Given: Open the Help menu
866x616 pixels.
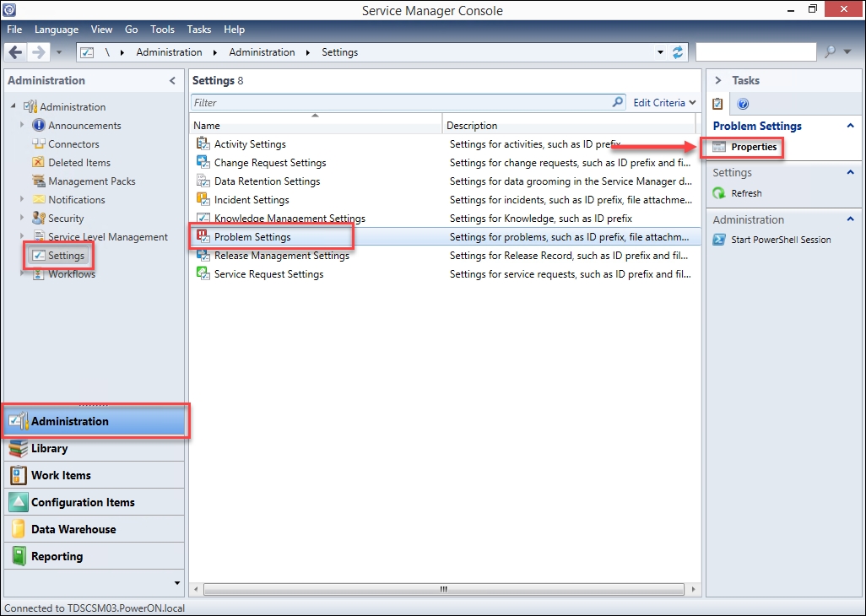Looking at the screenshot, I should coord(234,30).
